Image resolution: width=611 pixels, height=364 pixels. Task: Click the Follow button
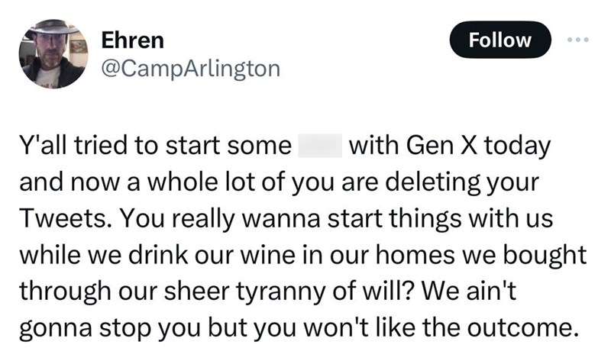(500, 40)
